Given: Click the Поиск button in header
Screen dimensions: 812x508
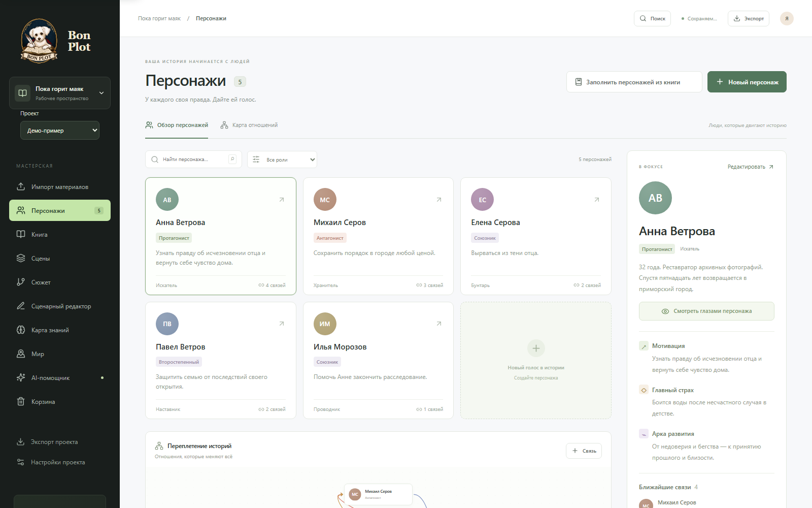Looking at the screenshot, I should pyautogui.click(x=652, y=18).
